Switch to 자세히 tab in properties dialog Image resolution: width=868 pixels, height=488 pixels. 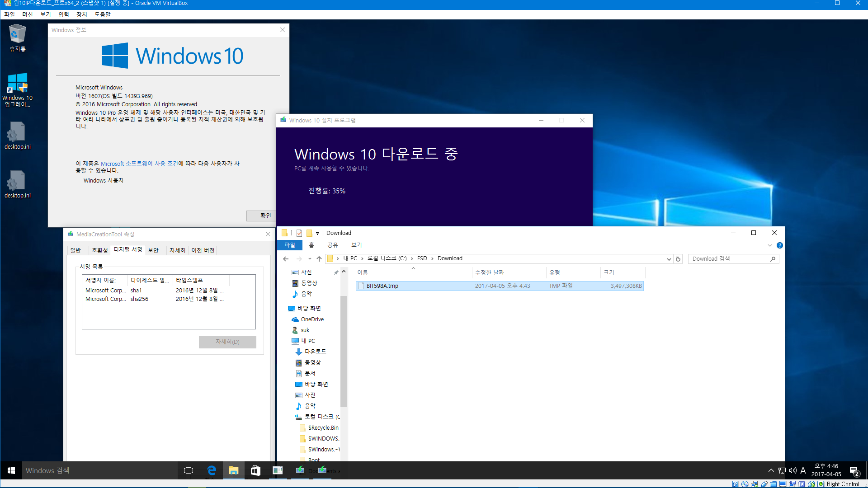pos(177,250)
